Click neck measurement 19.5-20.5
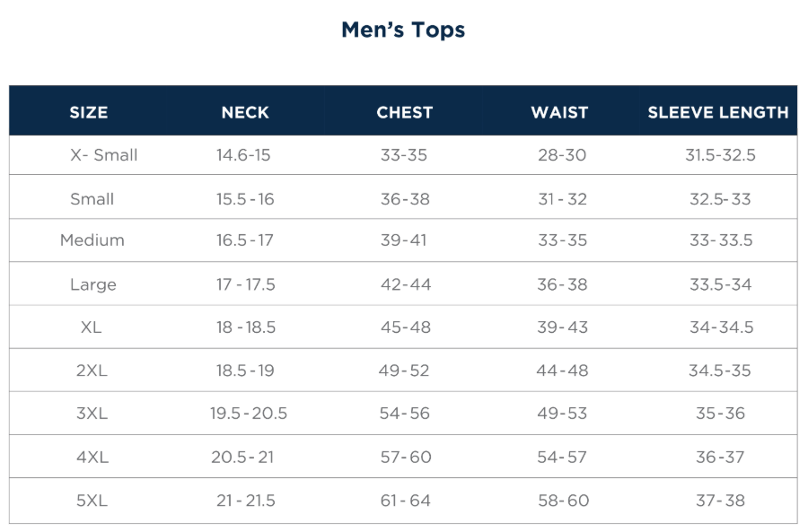Viewport: 808px width, 532px height. point(249,414)
